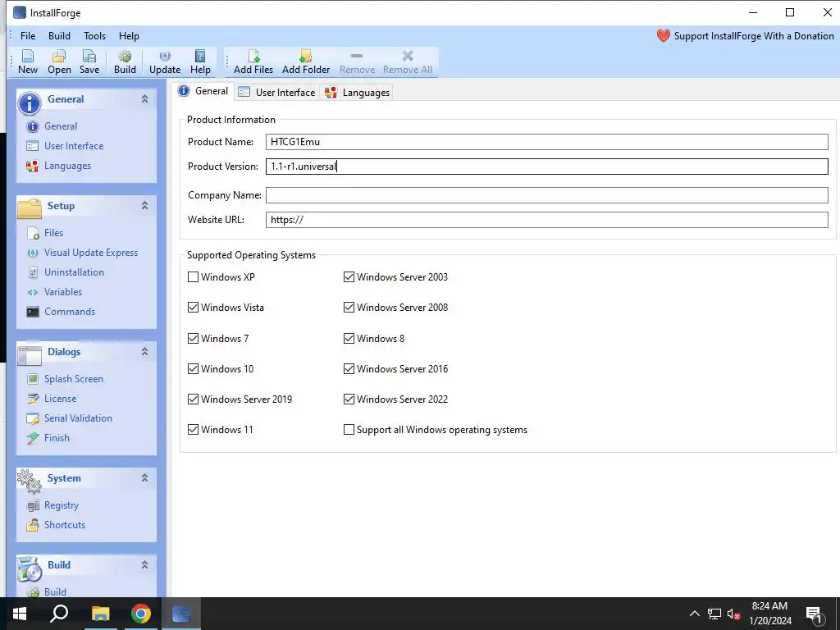
Task: Open File Explorer from taskbar
Action: point(100,614)
